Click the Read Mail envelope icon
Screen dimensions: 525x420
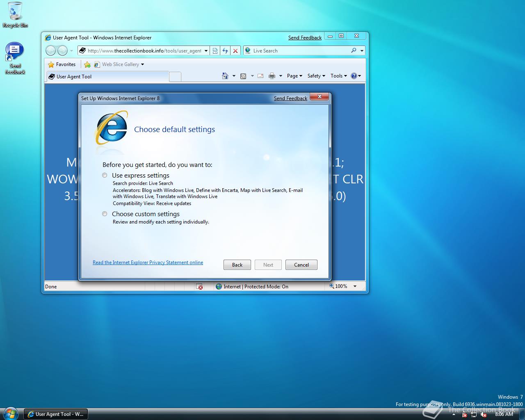(x=260, y=76)
